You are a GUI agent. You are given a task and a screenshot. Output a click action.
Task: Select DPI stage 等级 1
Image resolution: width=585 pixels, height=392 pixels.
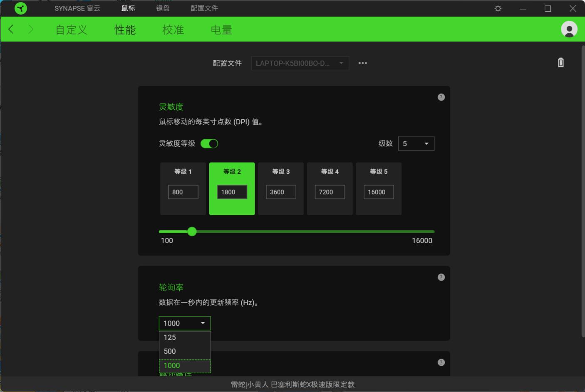[x=183, y=189]
